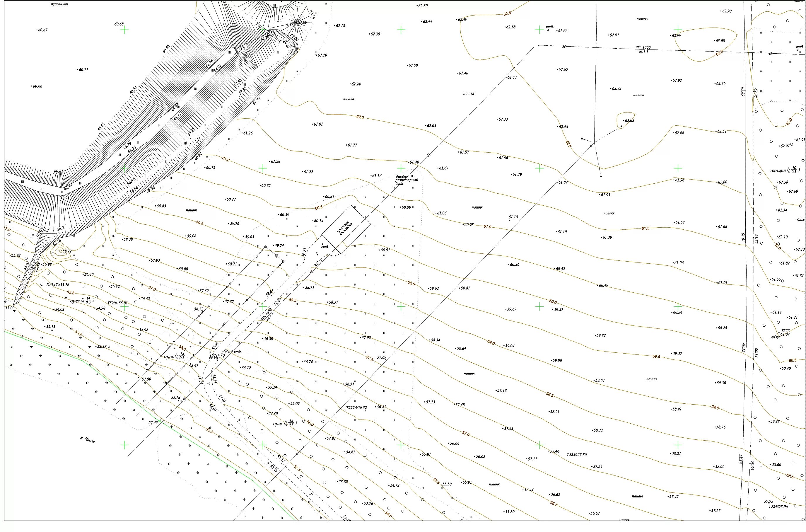Click the "акация" vegetation label
Viewport: 806px width, 532px height.
coord(778,171)
